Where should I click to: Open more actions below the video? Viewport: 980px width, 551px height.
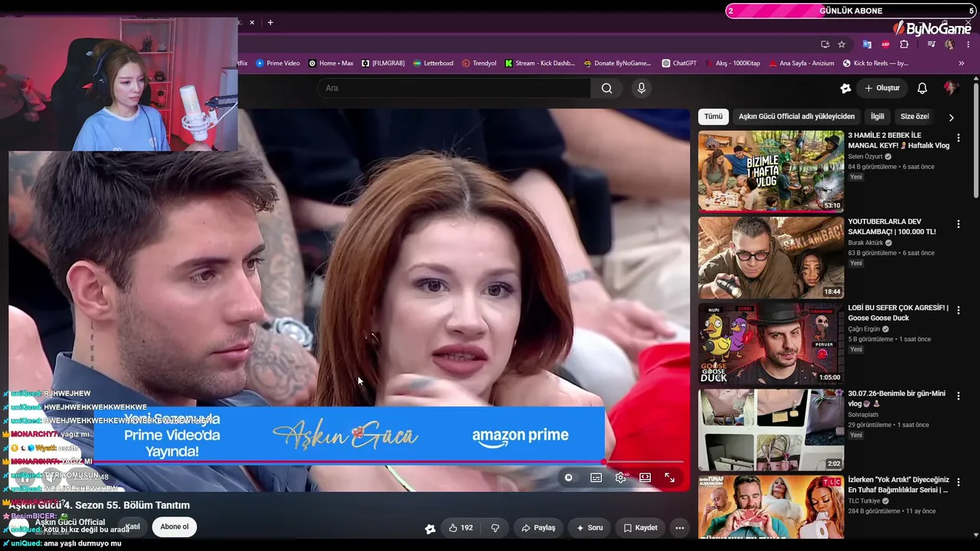[680, 528]
